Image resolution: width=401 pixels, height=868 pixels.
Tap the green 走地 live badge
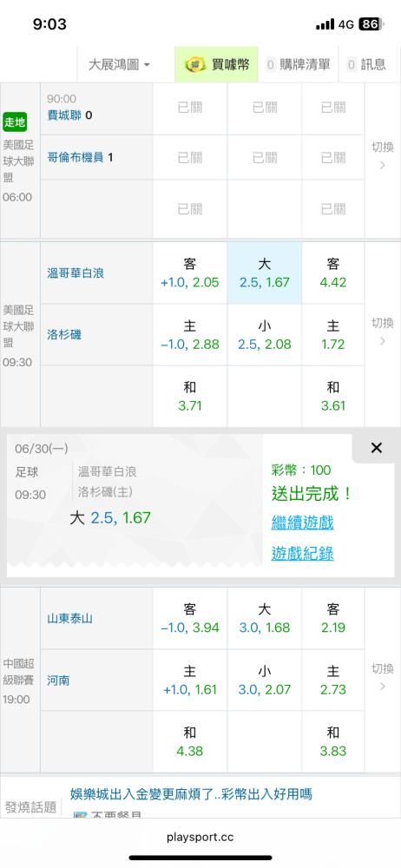pos(15,122)
